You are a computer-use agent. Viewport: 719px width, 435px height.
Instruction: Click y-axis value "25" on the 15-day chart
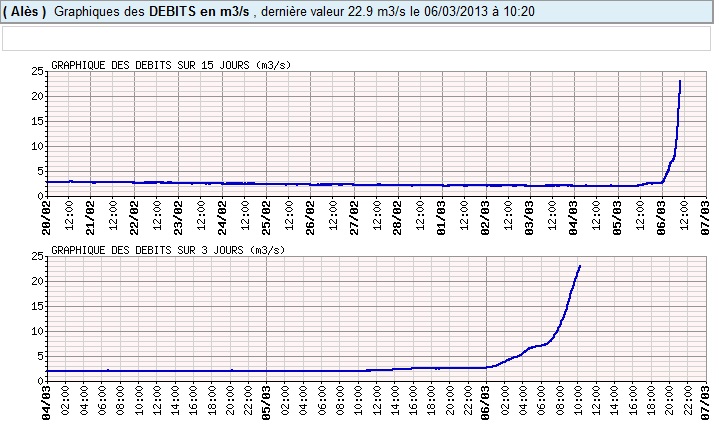[37, 71]
